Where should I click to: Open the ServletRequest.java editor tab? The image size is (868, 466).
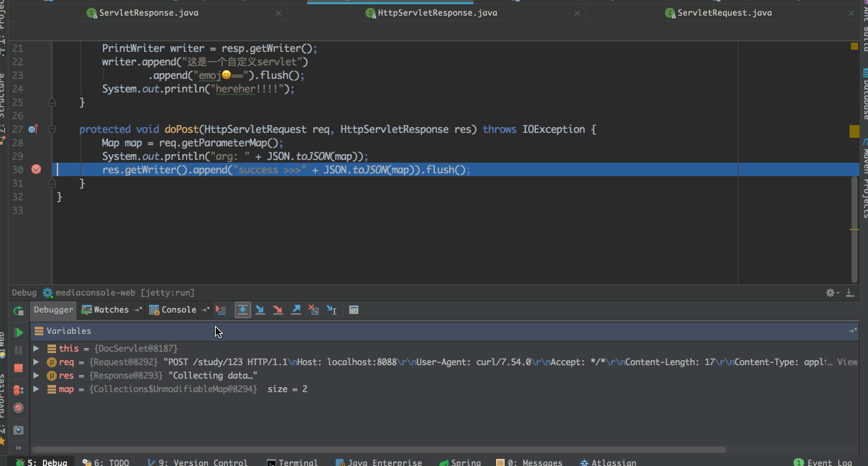coord(718,13)
